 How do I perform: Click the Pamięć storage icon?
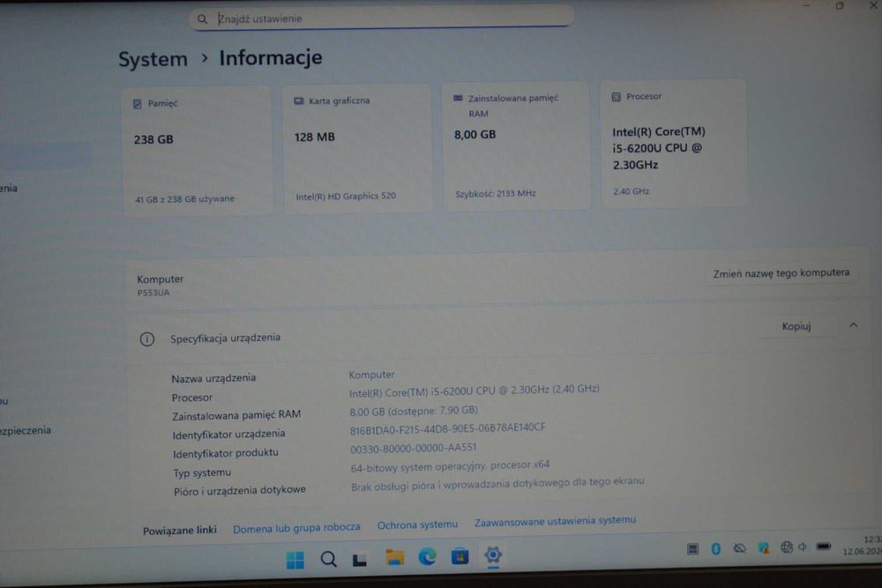click(138, 104)
